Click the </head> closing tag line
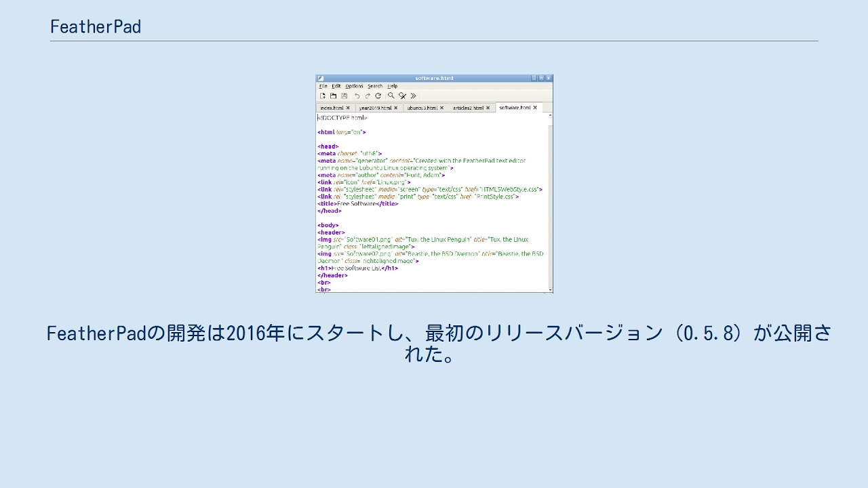The height and width of the screenshot is (488, 868). (329, 211)
